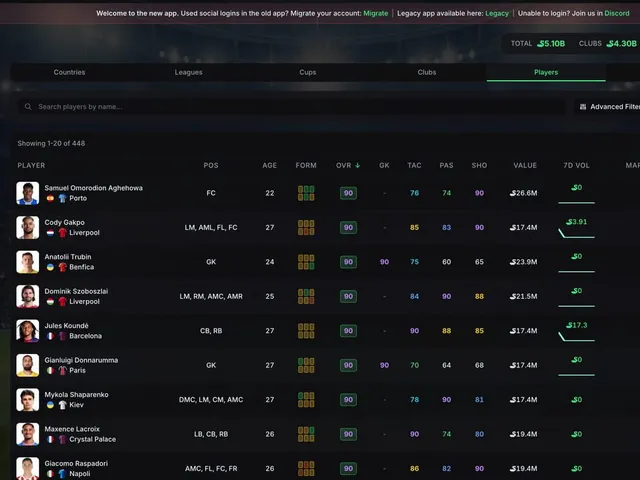Follow the Migrate account link
The image size is (640, 480).
pos(376,13)
